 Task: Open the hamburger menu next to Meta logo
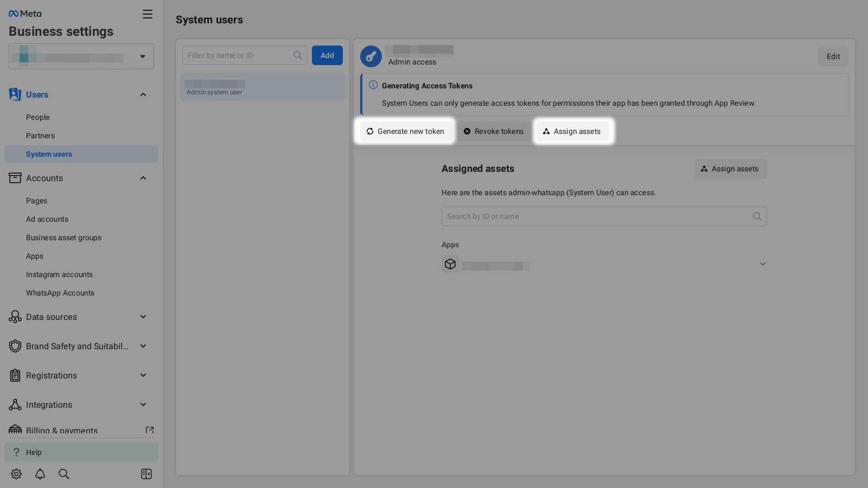[x=148, y=14]
